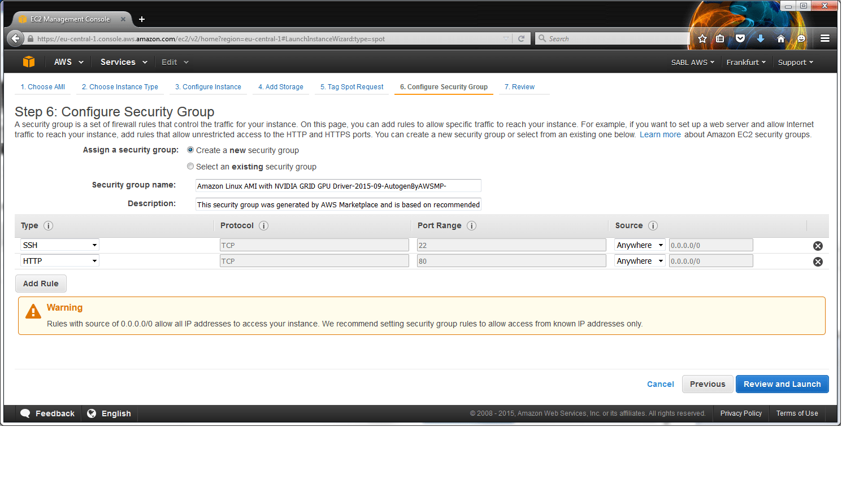Remove the SSH rule with the X icon
This screenshot has width=868, height=488.
coord(818,245)
